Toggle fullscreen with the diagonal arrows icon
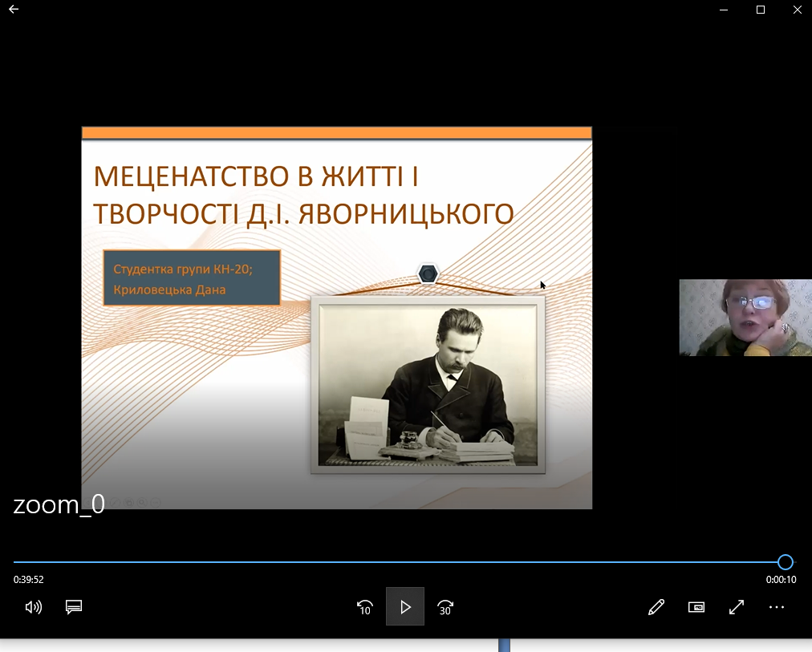 pos(737,607)
